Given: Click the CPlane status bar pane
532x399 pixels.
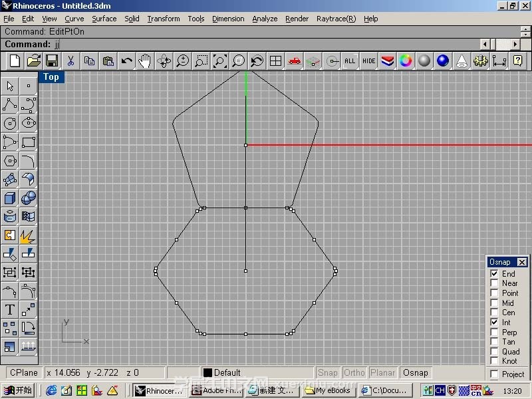Looking at the screenshot, I should point(23,372).
